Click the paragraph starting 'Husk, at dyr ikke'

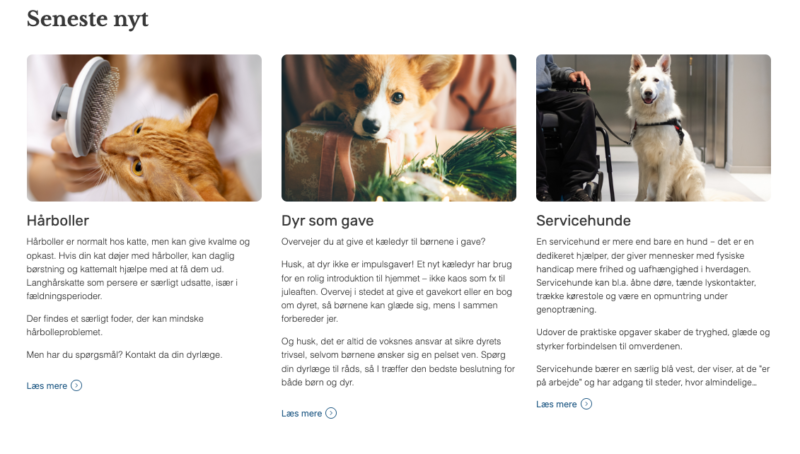(x=397, y=292)
